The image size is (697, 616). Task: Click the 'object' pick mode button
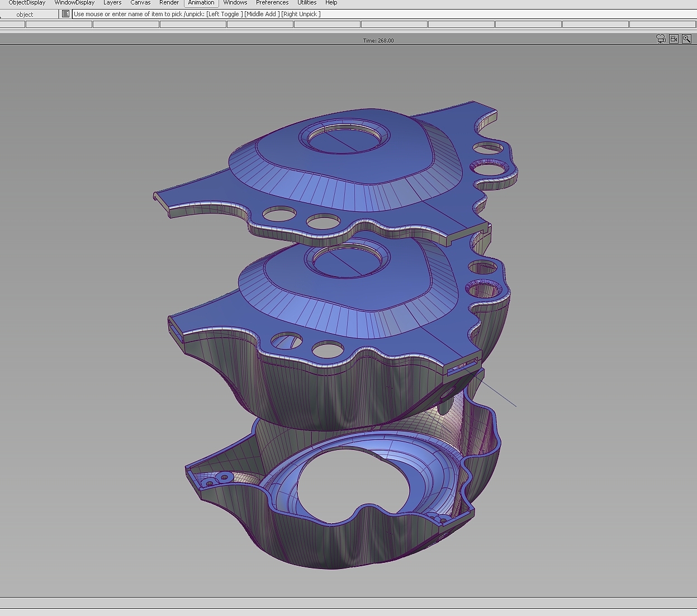(25, 15)
